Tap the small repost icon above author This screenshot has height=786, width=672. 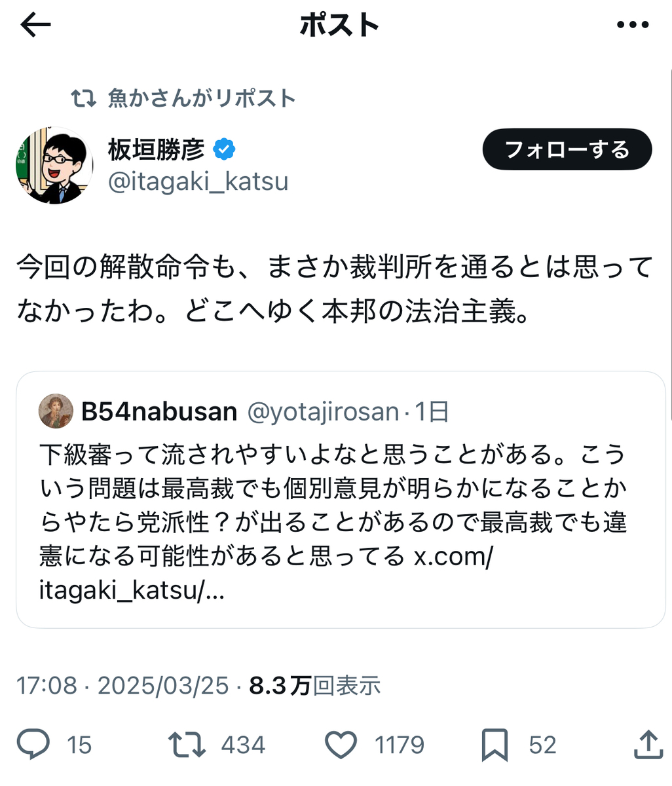pos(83,99)
